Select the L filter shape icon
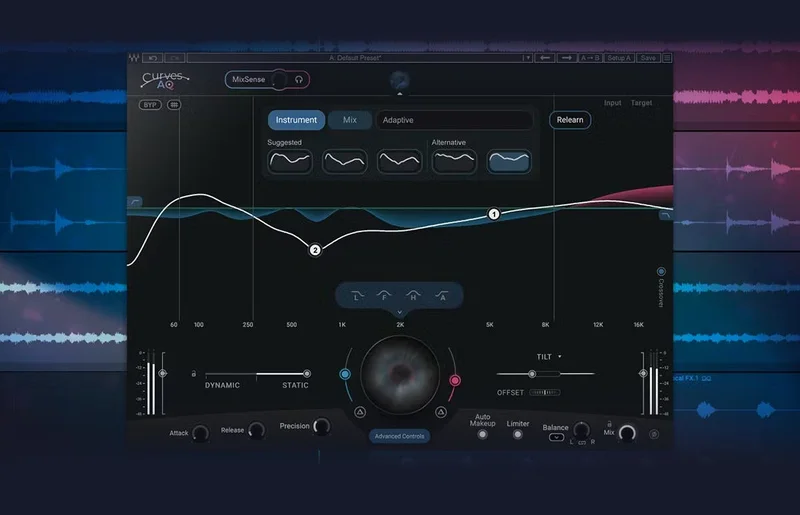 point(357,296)
